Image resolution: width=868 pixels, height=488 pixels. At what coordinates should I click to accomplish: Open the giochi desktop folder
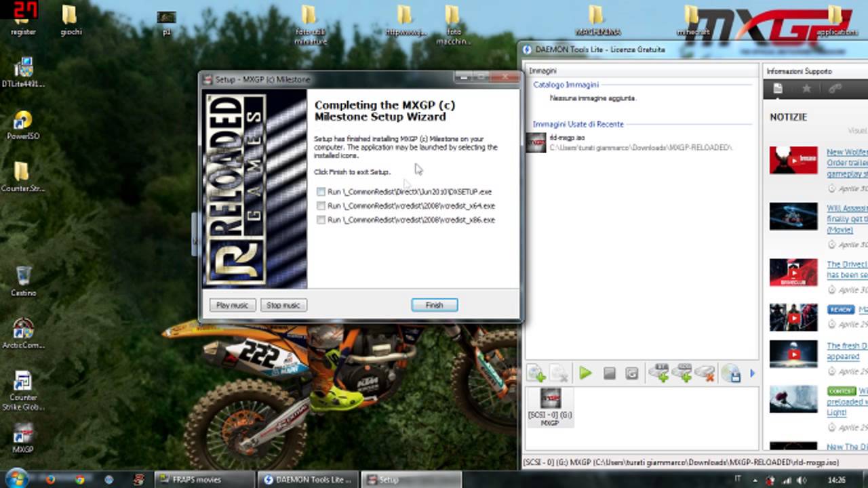pos(71,20)
